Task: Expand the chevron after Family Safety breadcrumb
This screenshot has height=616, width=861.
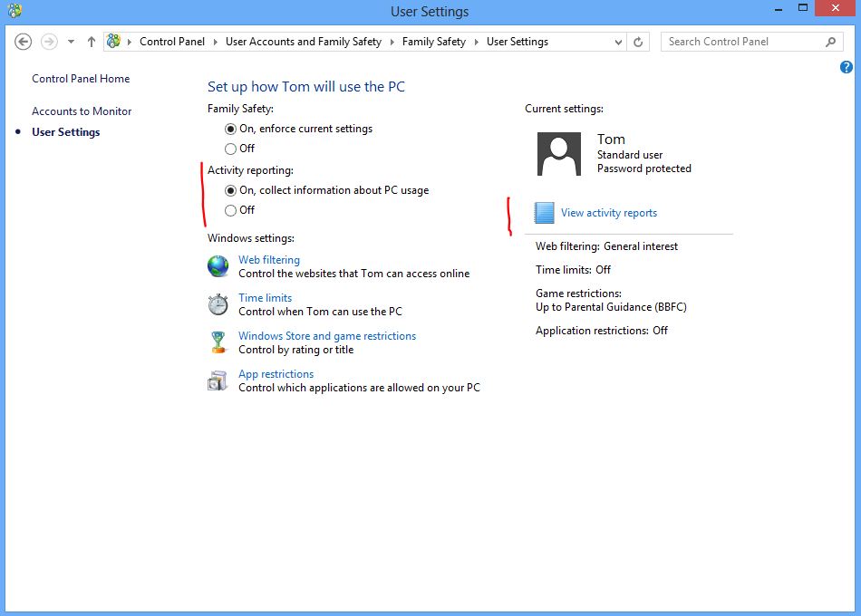Action: click(476, 42)
